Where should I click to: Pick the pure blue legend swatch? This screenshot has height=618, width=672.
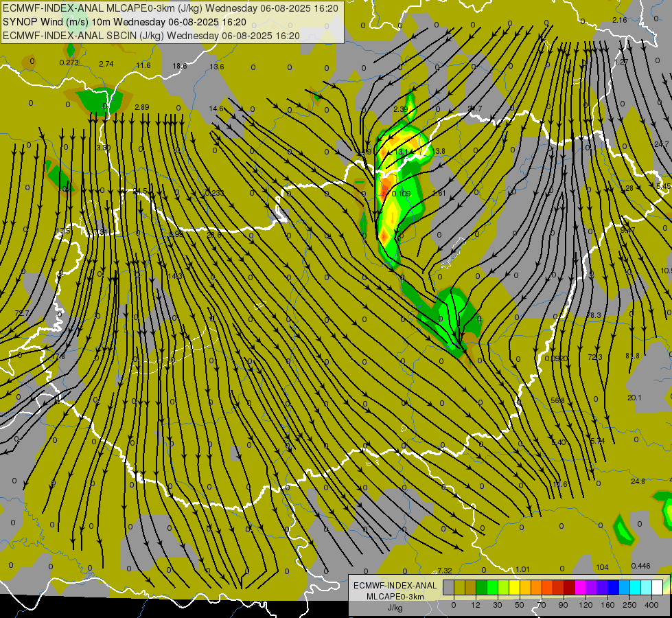click(614, 587)
